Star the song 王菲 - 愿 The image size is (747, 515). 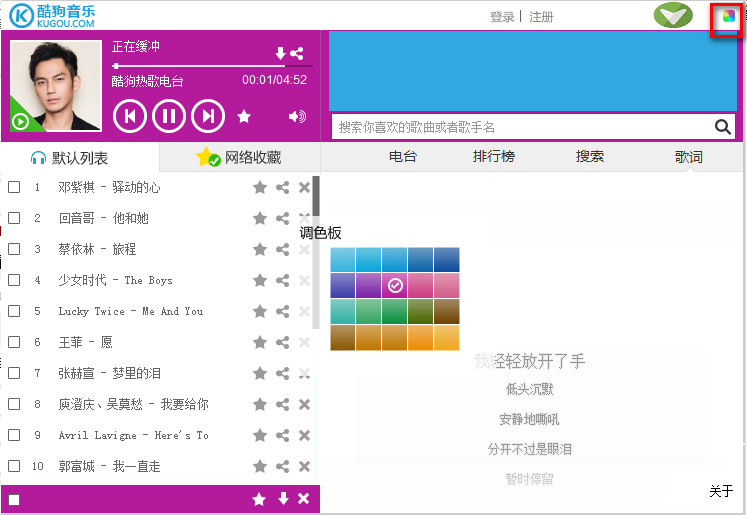pos(260,342)
